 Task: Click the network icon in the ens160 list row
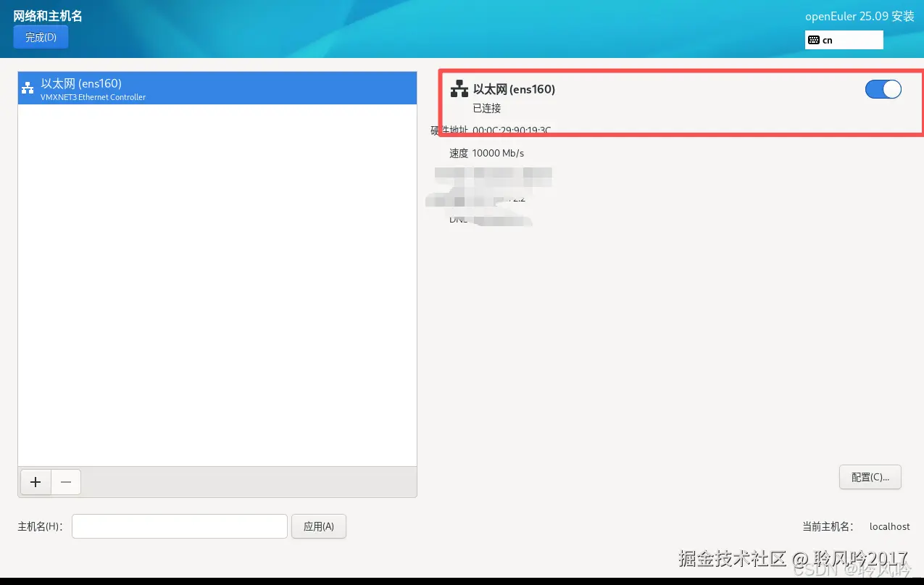click(28, 88)
